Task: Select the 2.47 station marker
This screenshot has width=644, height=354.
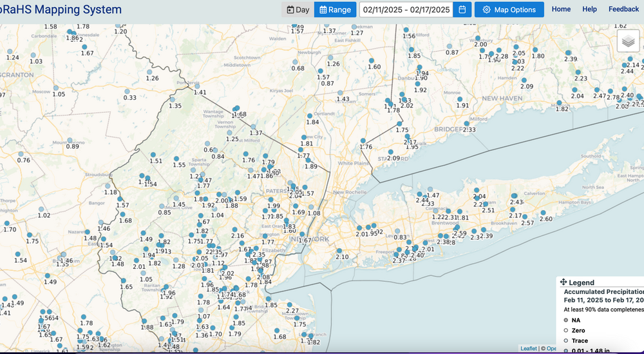Action: pos(597,90)
